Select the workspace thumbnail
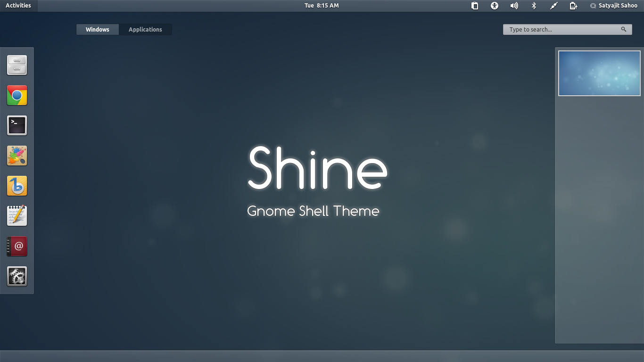This screenshot has height=362, width=644. click(599, 73)
